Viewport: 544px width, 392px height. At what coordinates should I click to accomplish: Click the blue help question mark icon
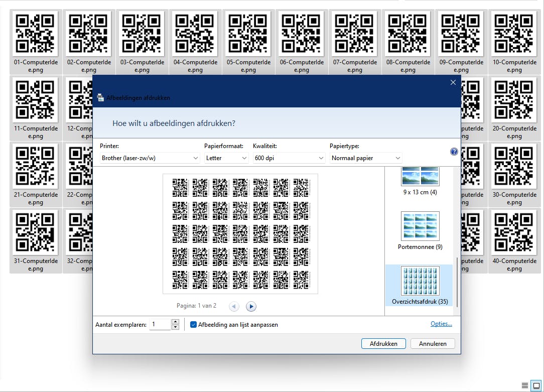point(454,152)
